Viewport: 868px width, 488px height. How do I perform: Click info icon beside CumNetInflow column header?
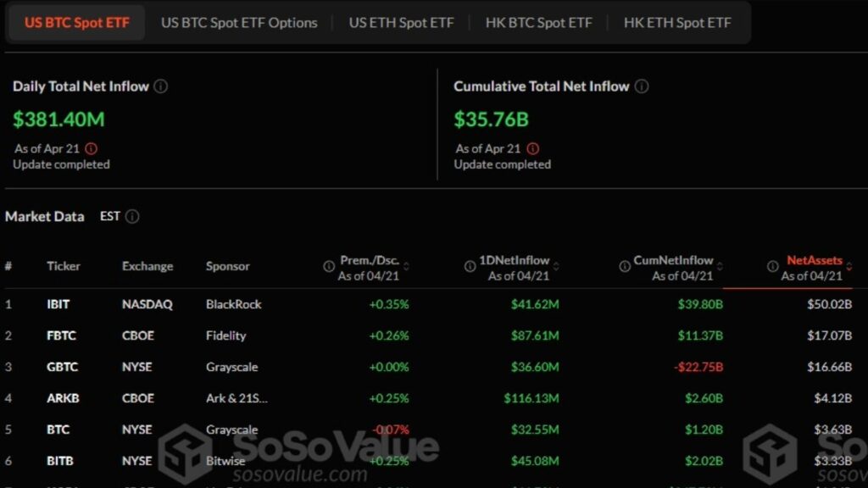coord(624,266)
